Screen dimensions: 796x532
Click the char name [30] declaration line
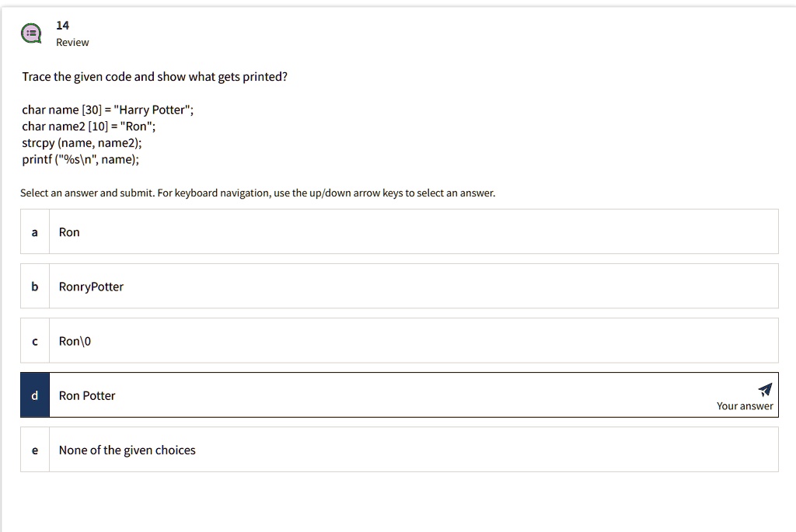tap(107, 110)
